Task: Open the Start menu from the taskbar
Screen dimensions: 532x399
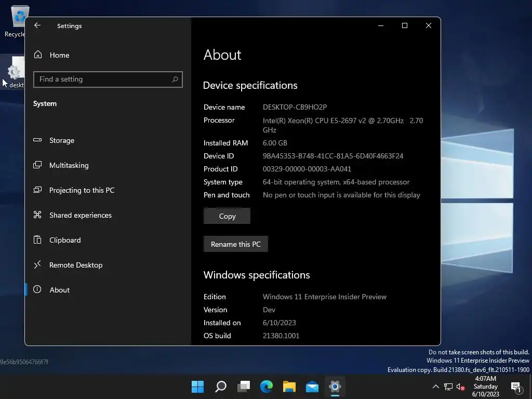Action: [197, 387]
